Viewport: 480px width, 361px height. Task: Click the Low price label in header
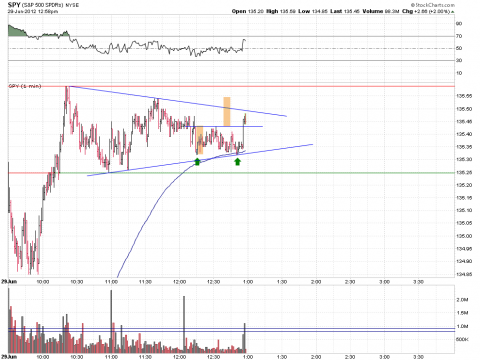pyautogui.click(x=304, y=11)
